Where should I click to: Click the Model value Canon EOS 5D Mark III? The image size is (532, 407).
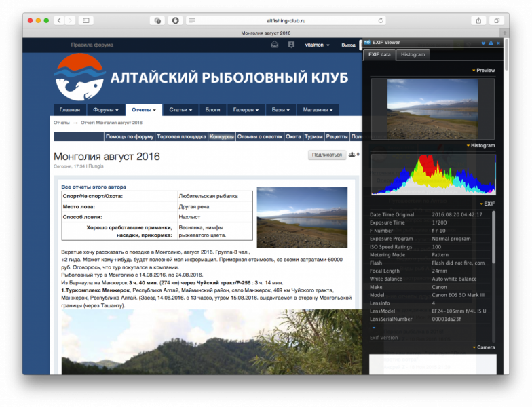click(458, 295)
